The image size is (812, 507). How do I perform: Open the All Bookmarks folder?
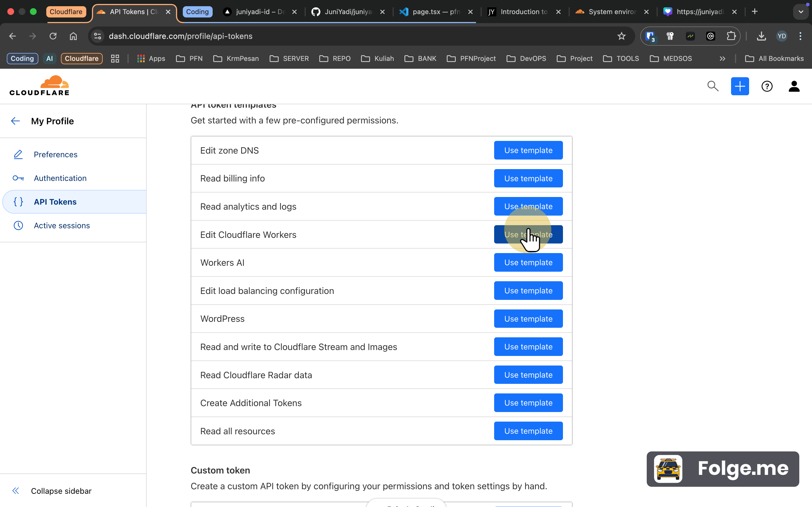click(774, 59)
